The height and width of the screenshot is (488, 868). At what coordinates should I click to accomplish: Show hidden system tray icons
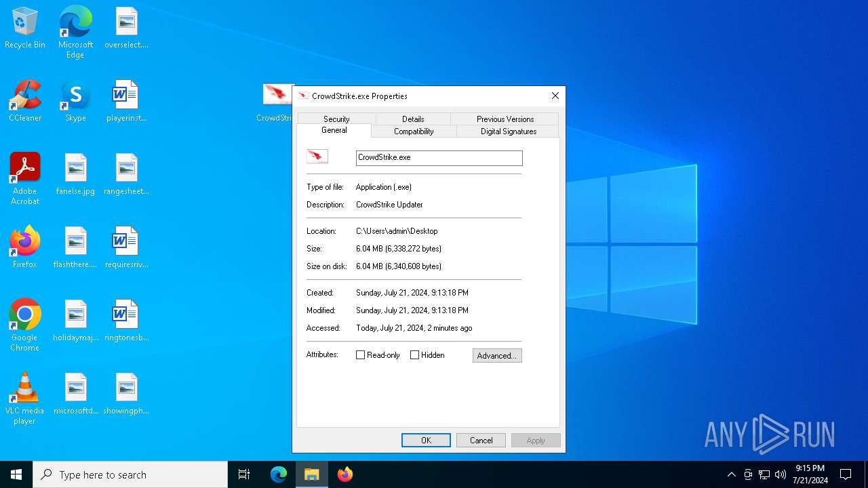tap(731, 474)
